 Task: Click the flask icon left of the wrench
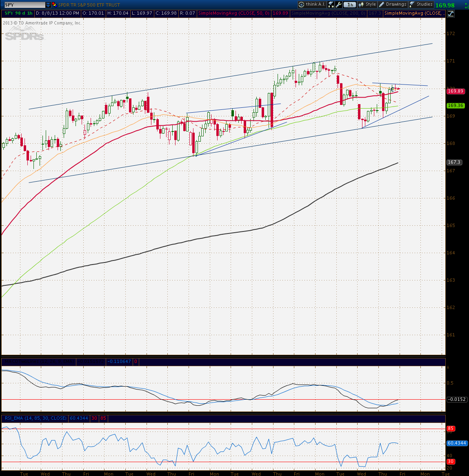[x=331, y=4]
